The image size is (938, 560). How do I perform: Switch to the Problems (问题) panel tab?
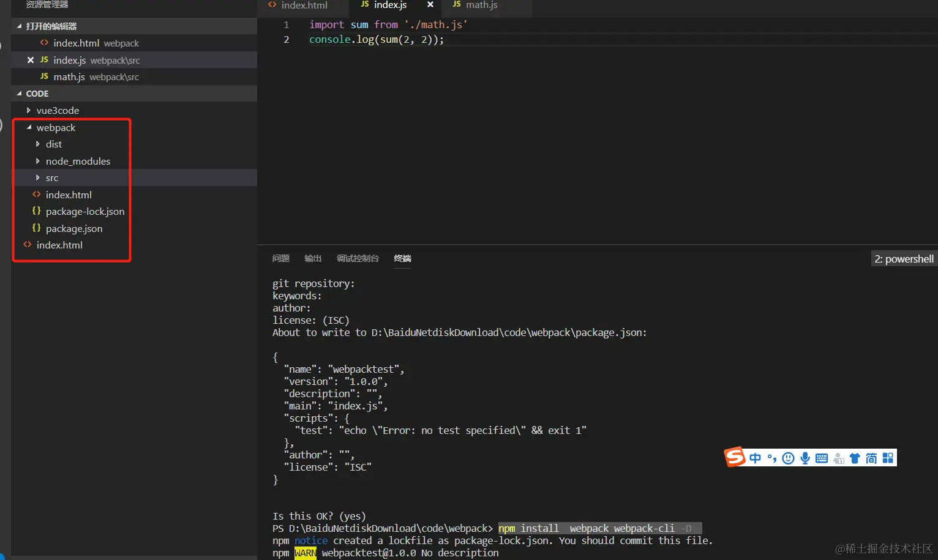(281, 258)
